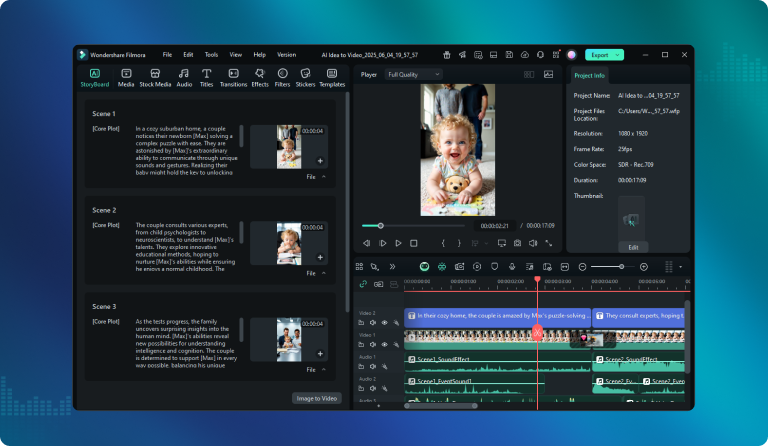Image resolution: width=768 pixels, height=446 pixels.
Task: Open the Effects tab
Action: [260, 78]
